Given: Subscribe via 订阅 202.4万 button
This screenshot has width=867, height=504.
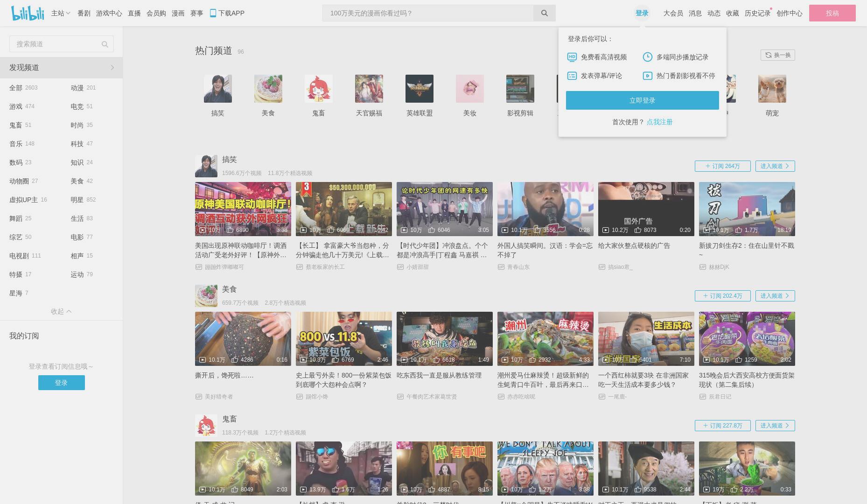Looking at the screenshot, I should coord(723,296).
